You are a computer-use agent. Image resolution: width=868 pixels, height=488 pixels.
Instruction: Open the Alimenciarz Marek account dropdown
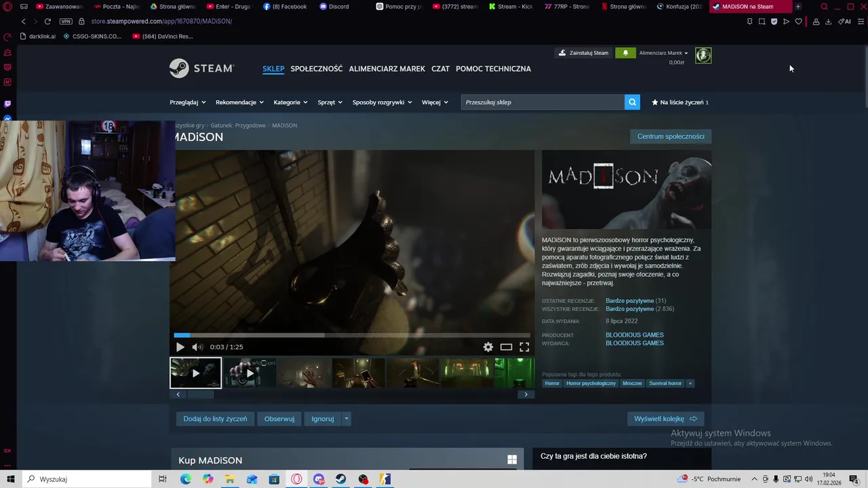[x=663, y=53]
